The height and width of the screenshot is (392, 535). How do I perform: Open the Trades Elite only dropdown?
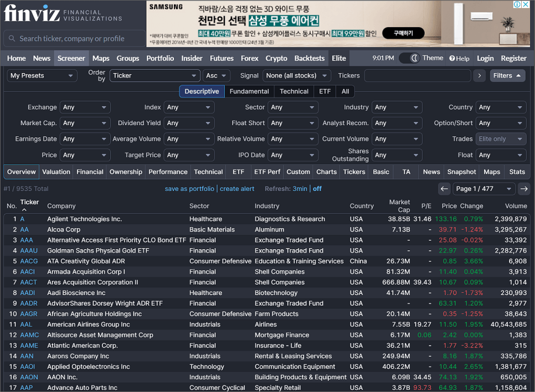tap(501, 139)
